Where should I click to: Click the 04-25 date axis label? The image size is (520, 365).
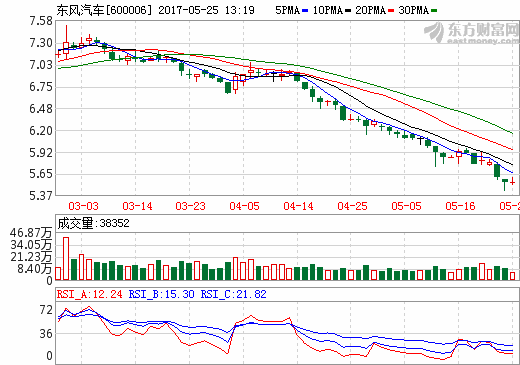pos(352,206)
